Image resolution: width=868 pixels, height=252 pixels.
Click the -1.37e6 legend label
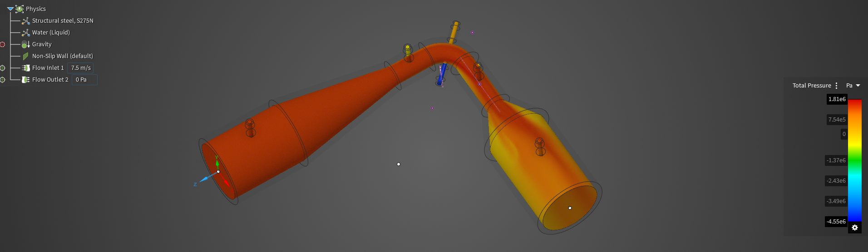click(836, 160)
